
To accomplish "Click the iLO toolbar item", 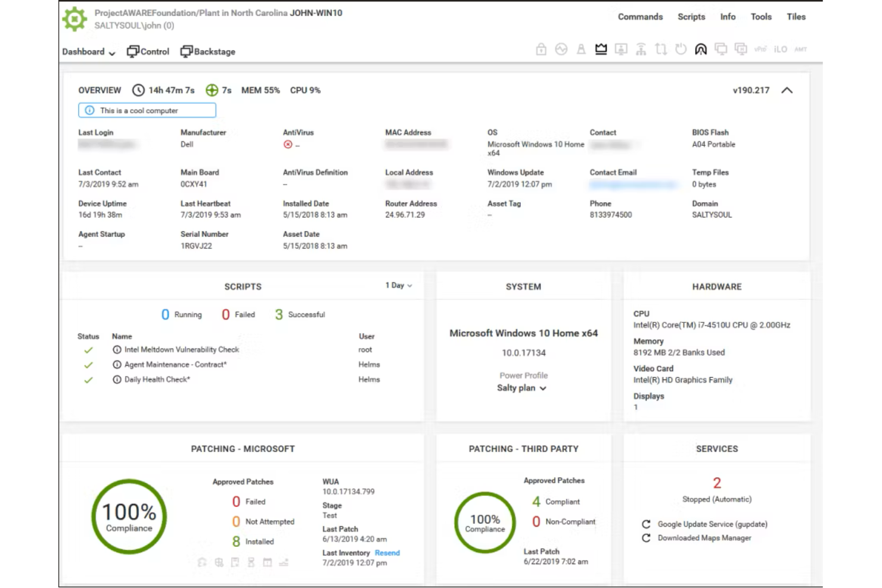I will 780,49.
